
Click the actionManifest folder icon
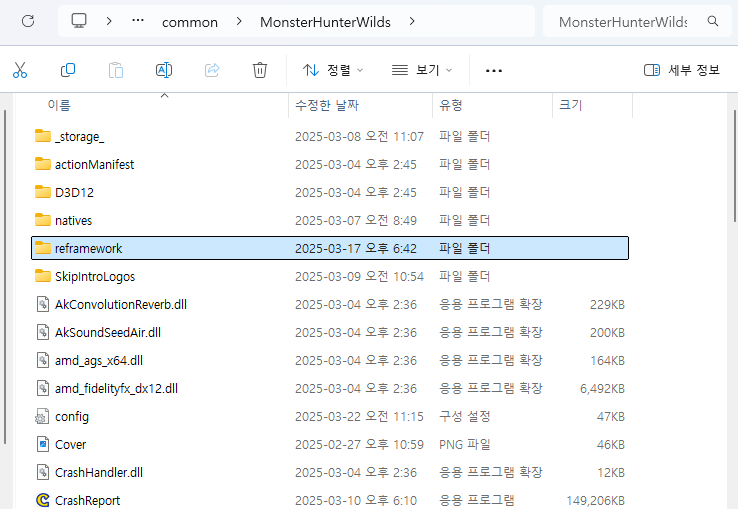[43, 164]
